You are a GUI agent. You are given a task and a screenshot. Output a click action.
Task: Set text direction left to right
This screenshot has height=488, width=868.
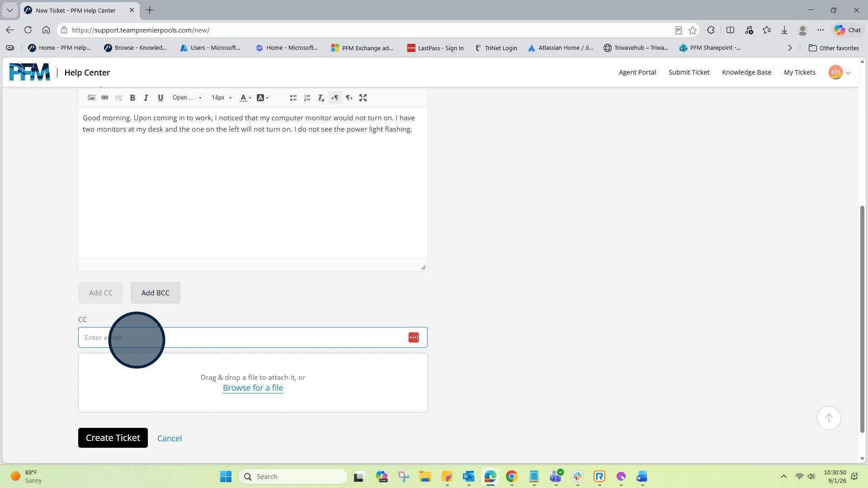point(335,98)
